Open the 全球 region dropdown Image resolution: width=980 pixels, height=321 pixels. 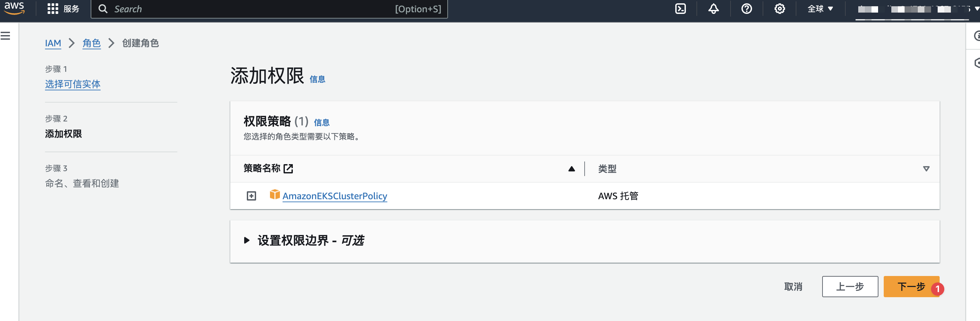pos(820,9)
